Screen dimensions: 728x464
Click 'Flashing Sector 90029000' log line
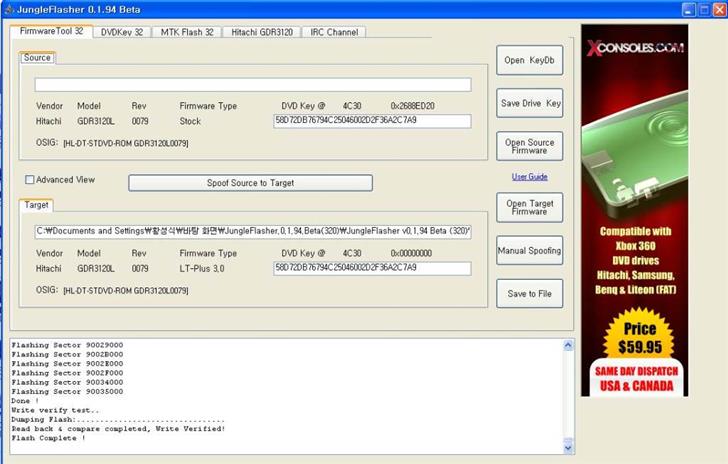tap(67, 345)
